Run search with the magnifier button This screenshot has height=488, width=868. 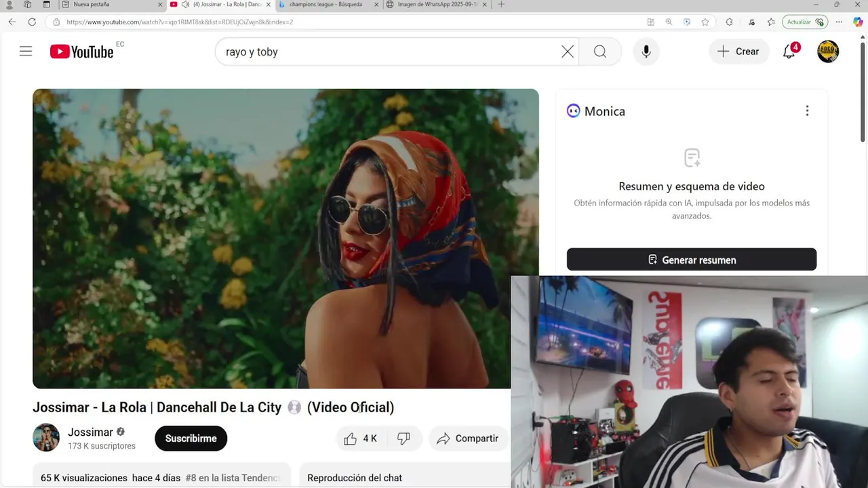click(x=600, y=52)
